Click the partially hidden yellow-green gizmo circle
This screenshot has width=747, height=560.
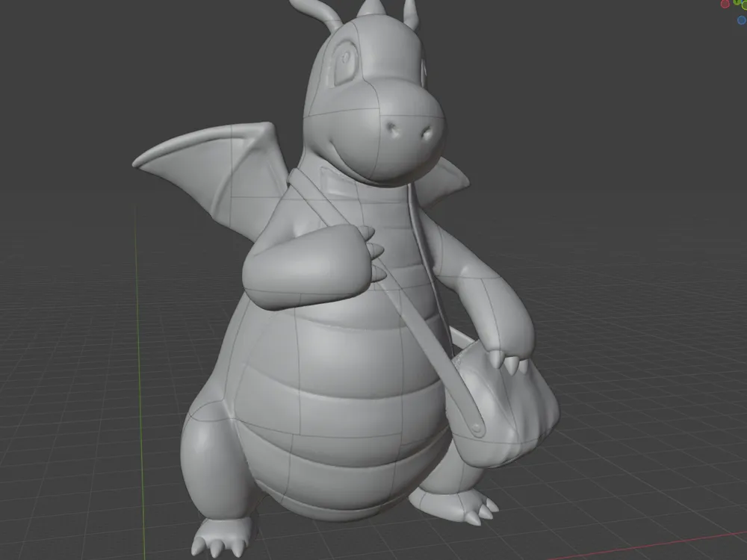[745, 6]
